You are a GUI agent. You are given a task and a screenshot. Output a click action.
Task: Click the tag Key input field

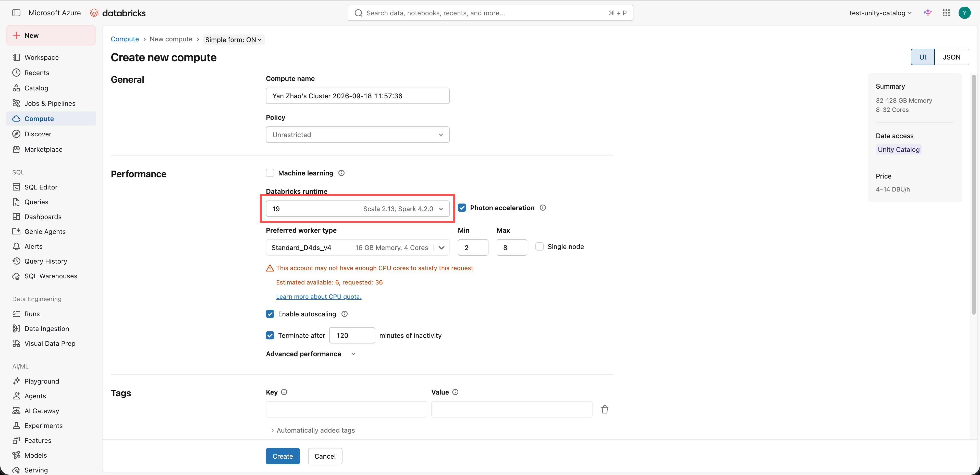click(346, 410)
